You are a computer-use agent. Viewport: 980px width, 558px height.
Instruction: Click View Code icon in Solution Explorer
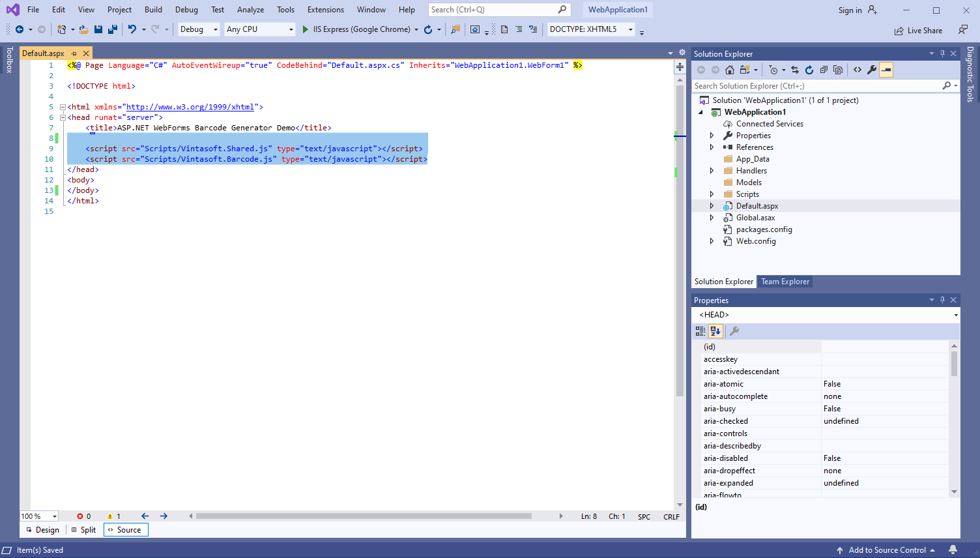(857, 70)
